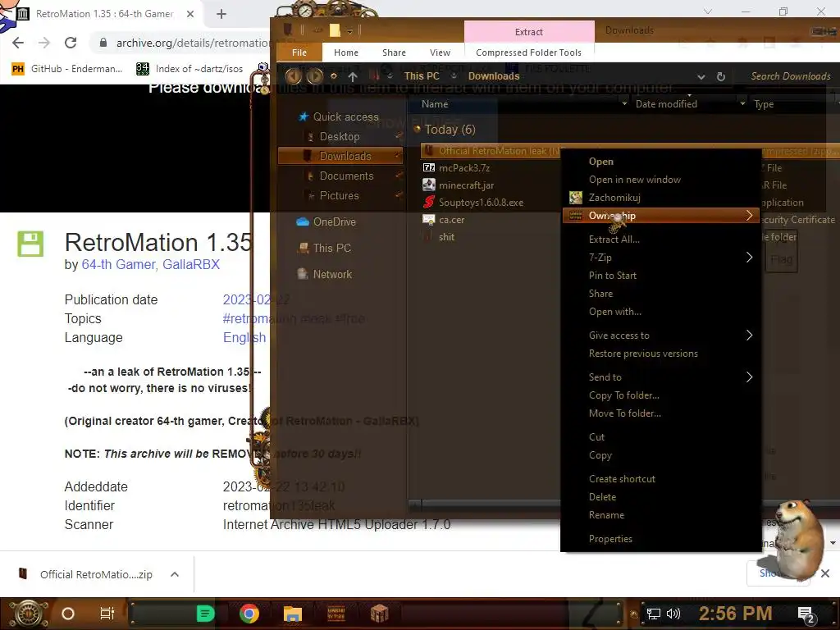Image resolution: width=840 pixels, height=630 pixels.
Task: Open the GallaRBX author link
Action: [190, 265]
